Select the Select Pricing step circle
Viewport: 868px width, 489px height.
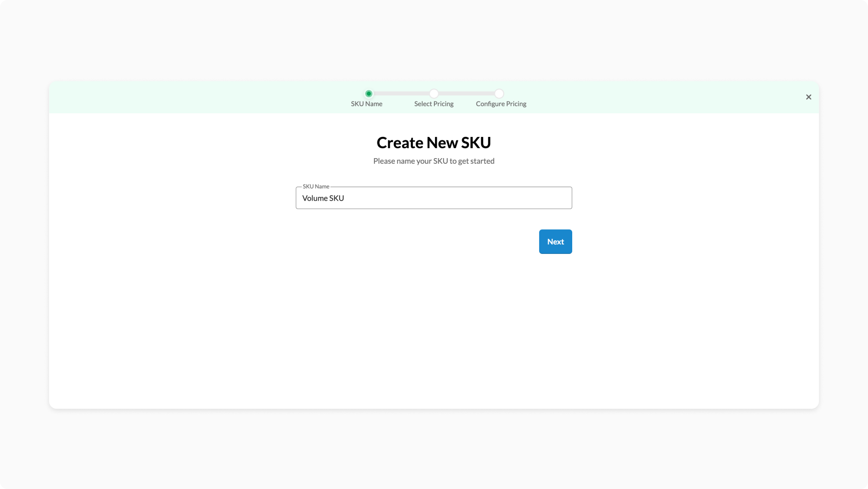coord(434,93)
